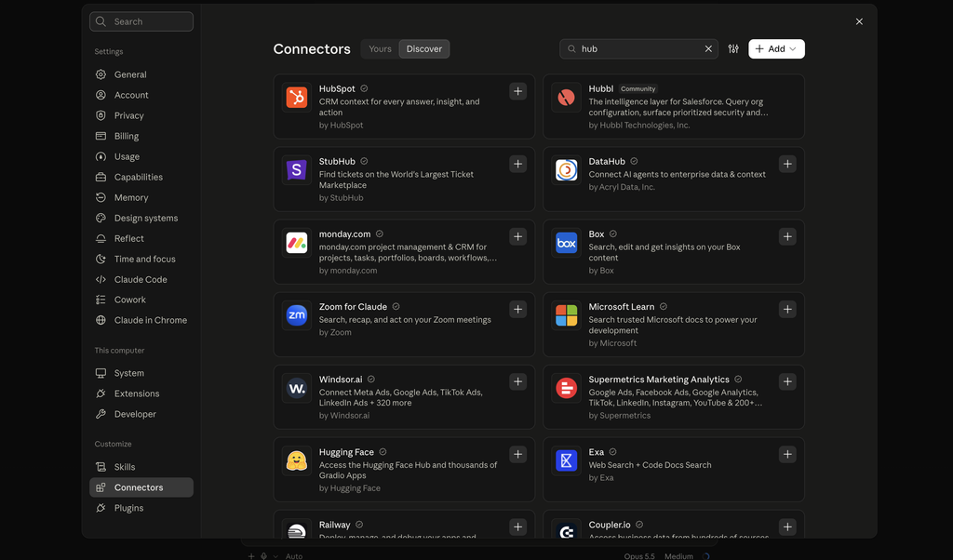Add the monday.com connector with its plus button

point(517,236)
